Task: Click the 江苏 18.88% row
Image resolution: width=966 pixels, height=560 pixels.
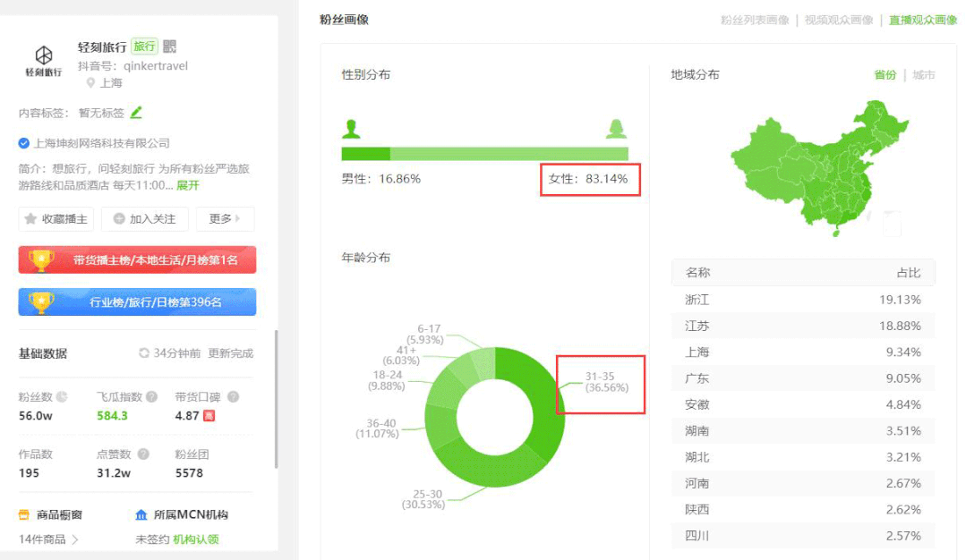Action: coord(803,326)
